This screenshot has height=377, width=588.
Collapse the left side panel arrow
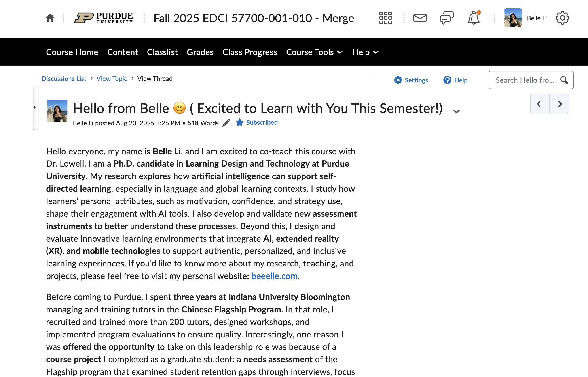click(x=35, y=107)
